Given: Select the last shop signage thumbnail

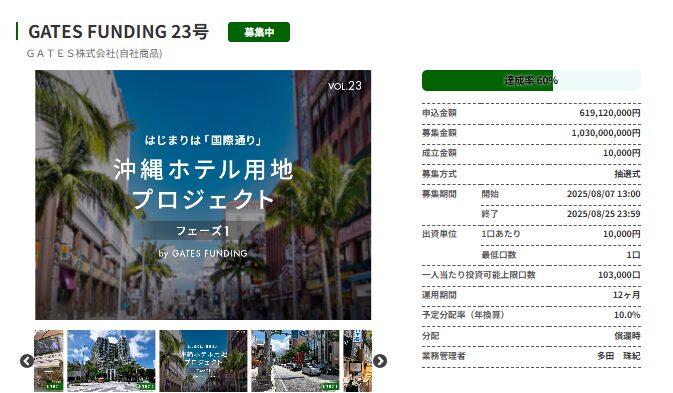Looking at the screenshot, I should [358, 360].
